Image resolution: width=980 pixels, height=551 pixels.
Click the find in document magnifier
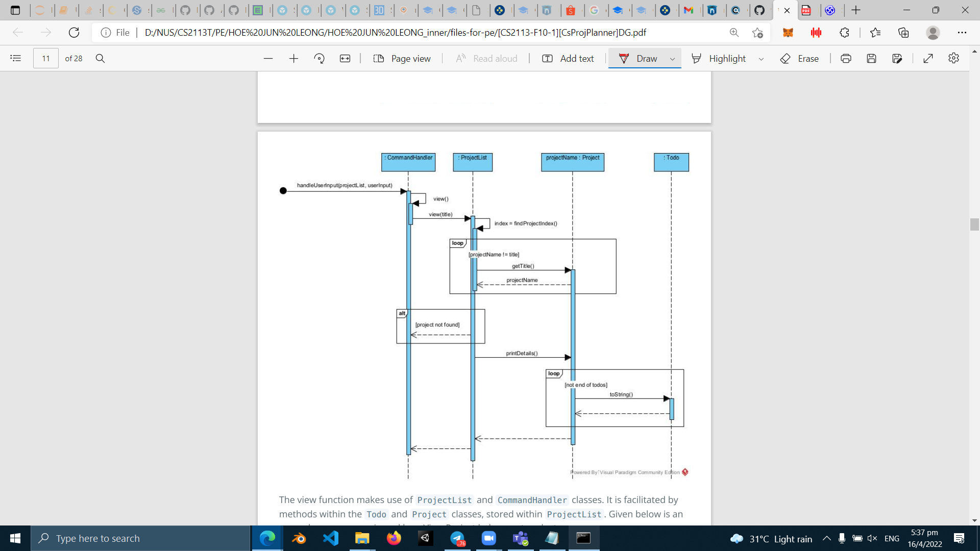pos(100,58)
